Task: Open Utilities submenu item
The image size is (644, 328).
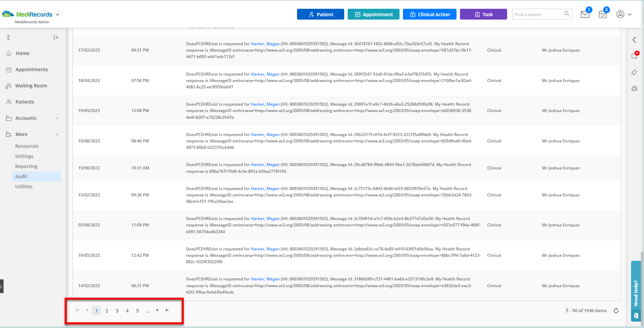Action: click(24, 187)
